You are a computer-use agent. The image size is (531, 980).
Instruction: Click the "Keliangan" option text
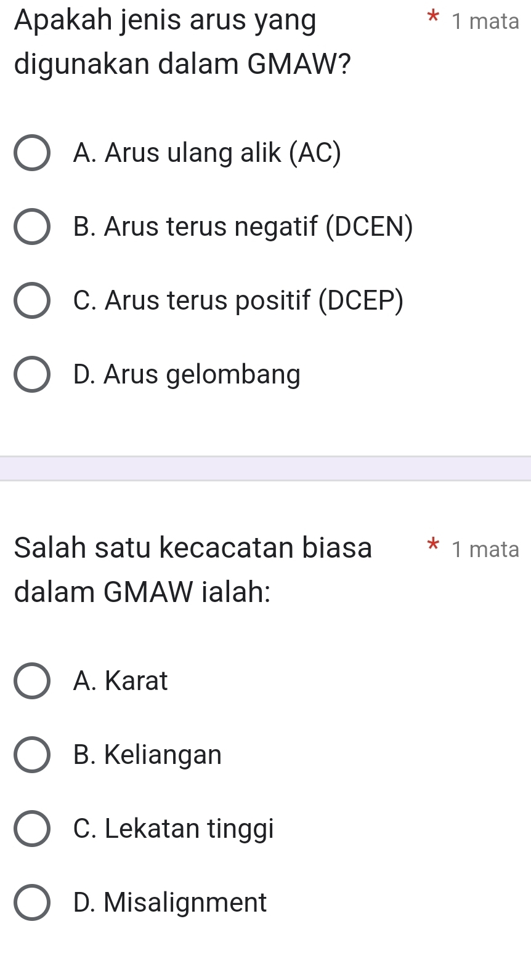point(163,755)
